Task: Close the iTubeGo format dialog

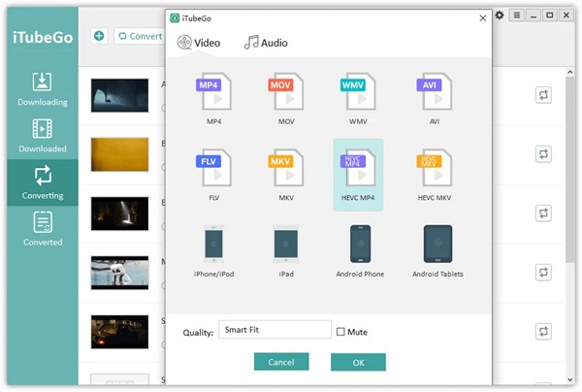Action: coord(482,18)
